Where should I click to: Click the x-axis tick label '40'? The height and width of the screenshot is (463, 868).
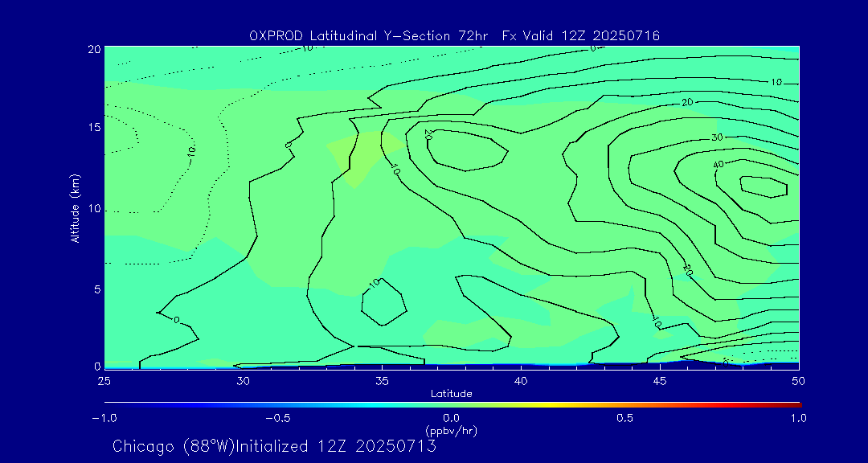click(521, 381)
